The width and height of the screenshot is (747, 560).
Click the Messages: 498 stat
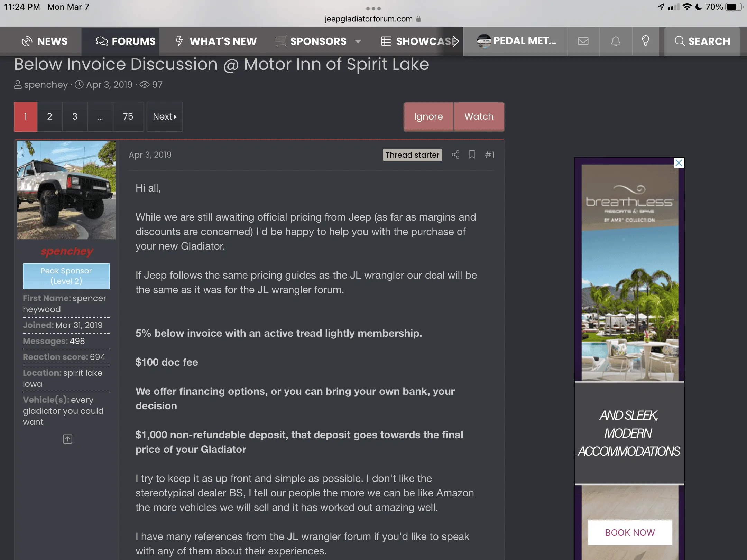click(x=54, y=341)
